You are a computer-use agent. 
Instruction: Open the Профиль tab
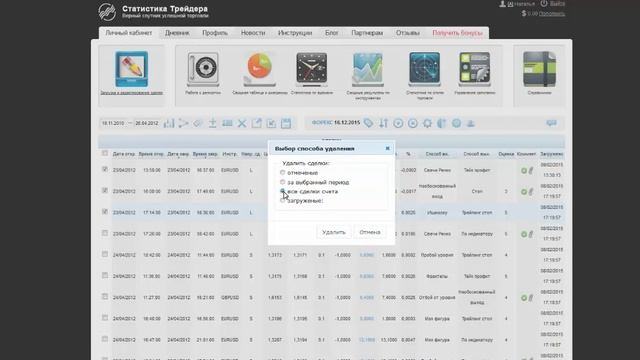click(x=215, y=33)
